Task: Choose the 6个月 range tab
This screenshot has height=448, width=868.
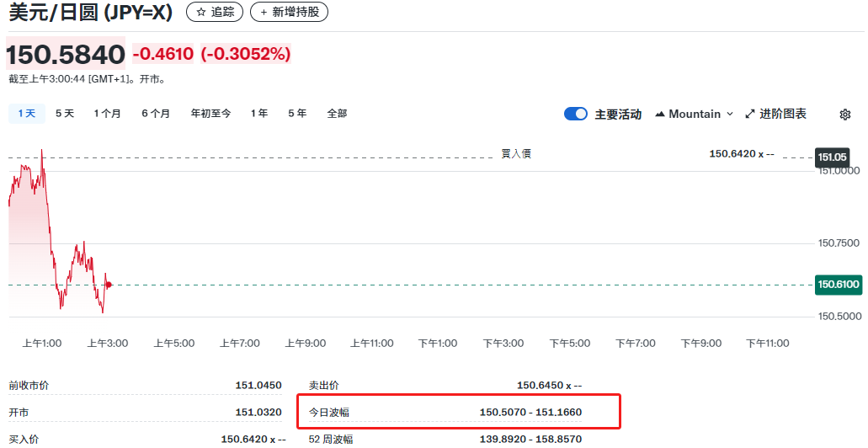Action: 156,114
